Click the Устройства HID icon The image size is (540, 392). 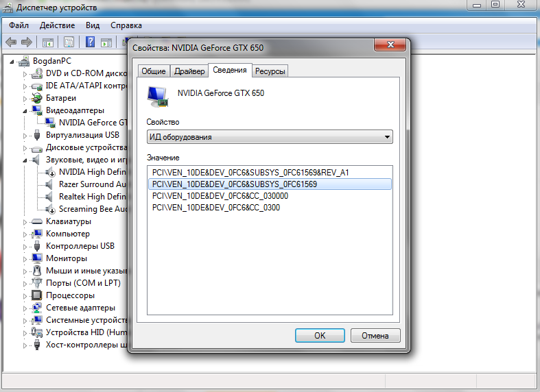(x=36, y=332)
